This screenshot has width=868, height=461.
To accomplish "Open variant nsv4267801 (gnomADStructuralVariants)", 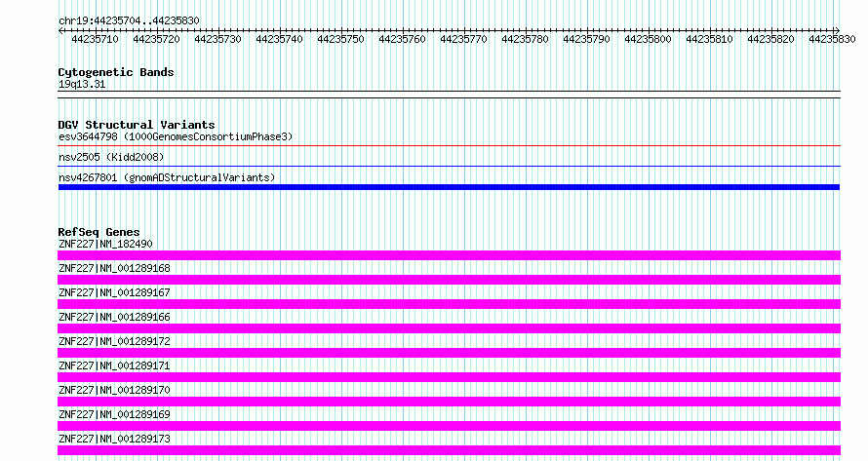I will pos(167,177).
